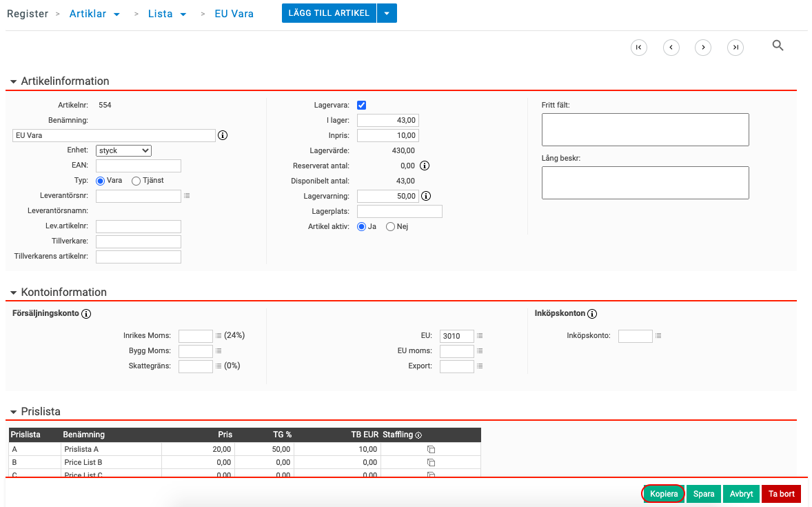Viewport: 812px width, 507px height.
Task: Focus the Lagervarning field
Action: pyautogui.click(x=388, y=196)
